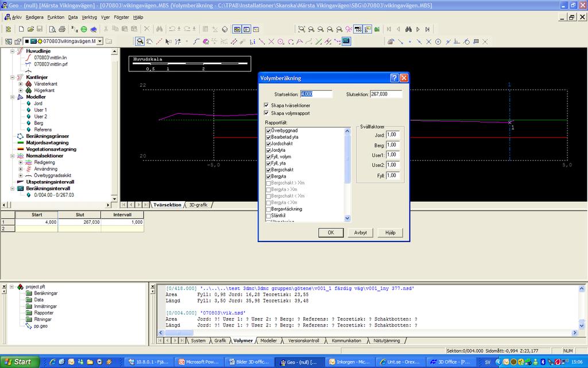
Task: Click the New document icon
Action: 21,29
